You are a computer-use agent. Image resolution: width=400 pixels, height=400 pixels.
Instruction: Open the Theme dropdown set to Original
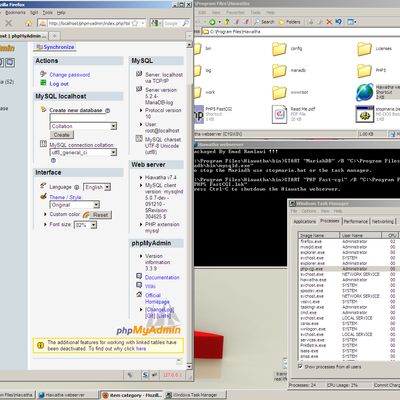tap(75, 204)
